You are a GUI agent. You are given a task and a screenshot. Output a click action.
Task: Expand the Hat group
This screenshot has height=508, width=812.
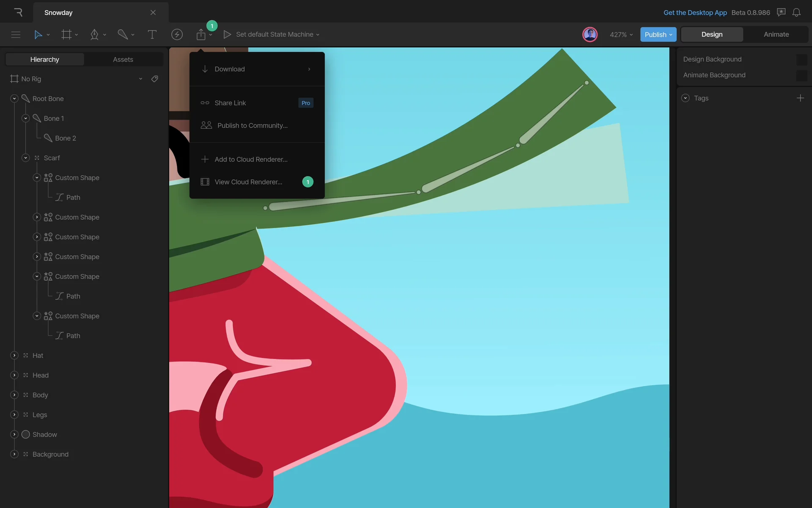tap(14, 356)
